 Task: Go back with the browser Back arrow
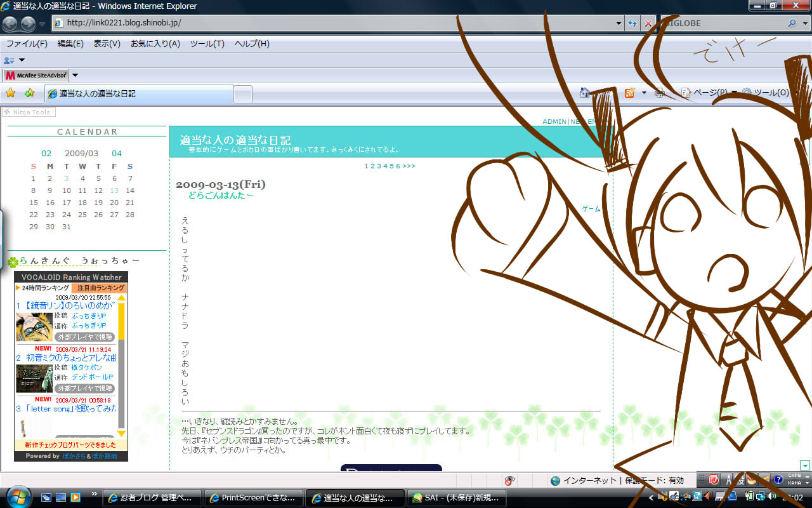pyautogui.click(x=10, y=23)
